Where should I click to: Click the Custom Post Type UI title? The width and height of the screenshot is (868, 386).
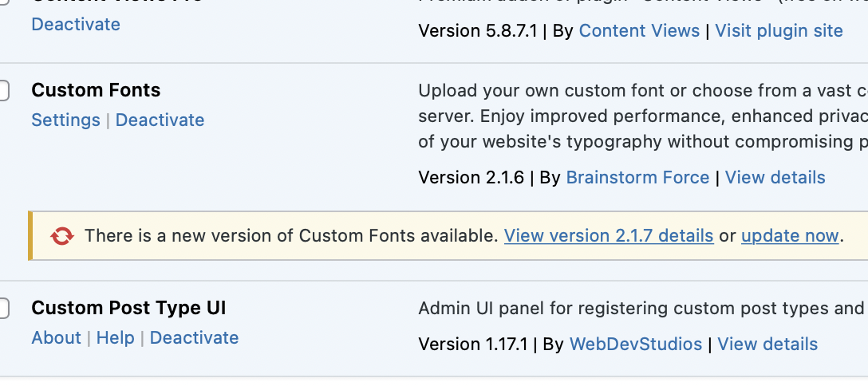[128, 308]
